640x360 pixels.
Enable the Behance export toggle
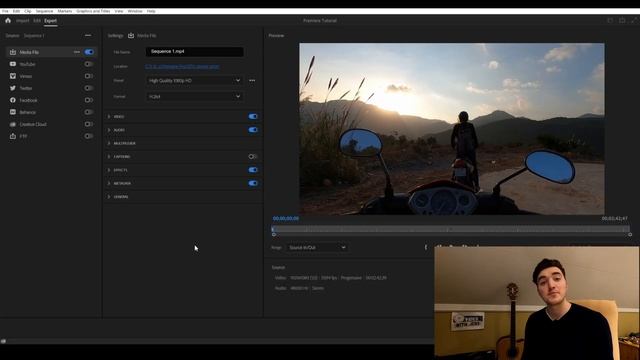pos(89,112)
